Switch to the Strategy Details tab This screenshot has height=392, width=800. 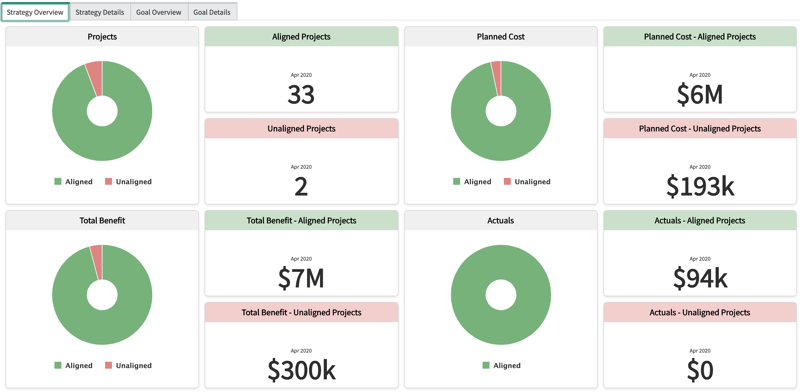point(100,12)
